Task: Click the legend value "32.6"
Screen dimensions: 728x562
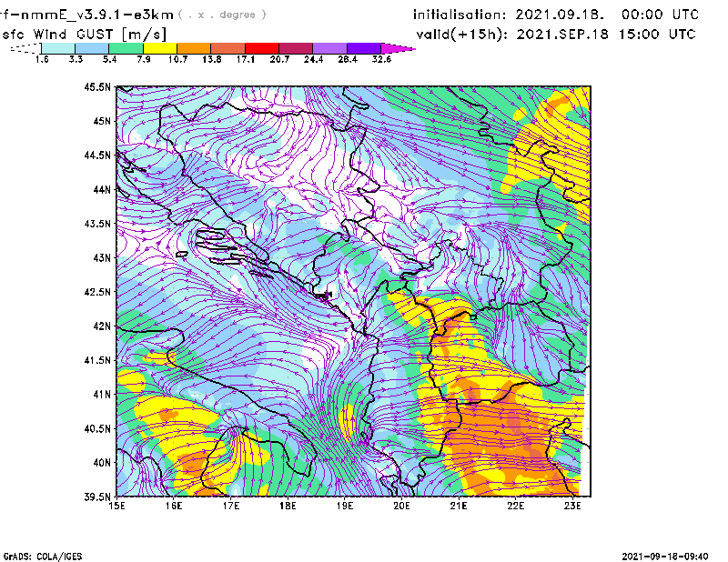Action: tap(381, 59)
